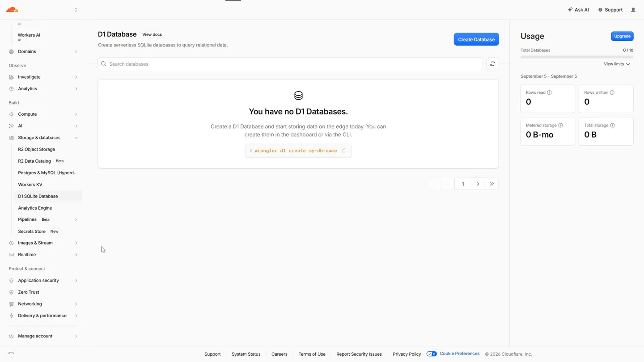Click the Investigate sidebar icon
The height and width of the screenshot is (362, 644).
click(12, 77)
